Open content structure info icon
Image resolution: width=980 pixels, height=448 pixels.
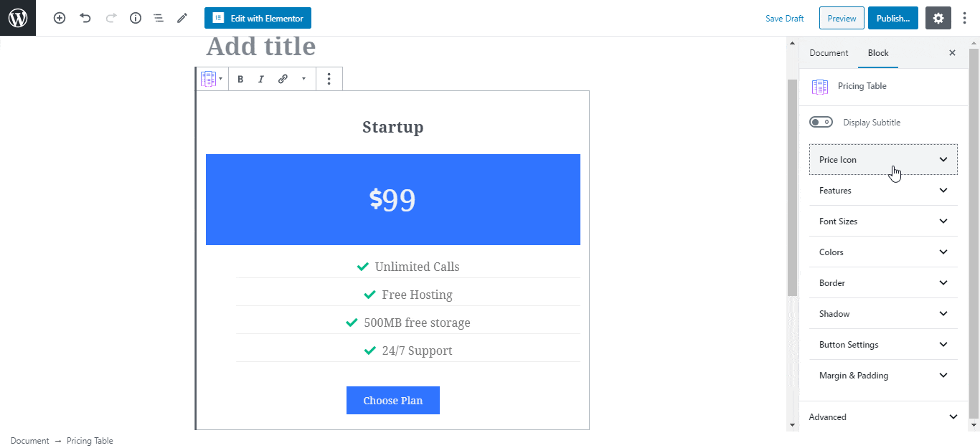[136, 18]
